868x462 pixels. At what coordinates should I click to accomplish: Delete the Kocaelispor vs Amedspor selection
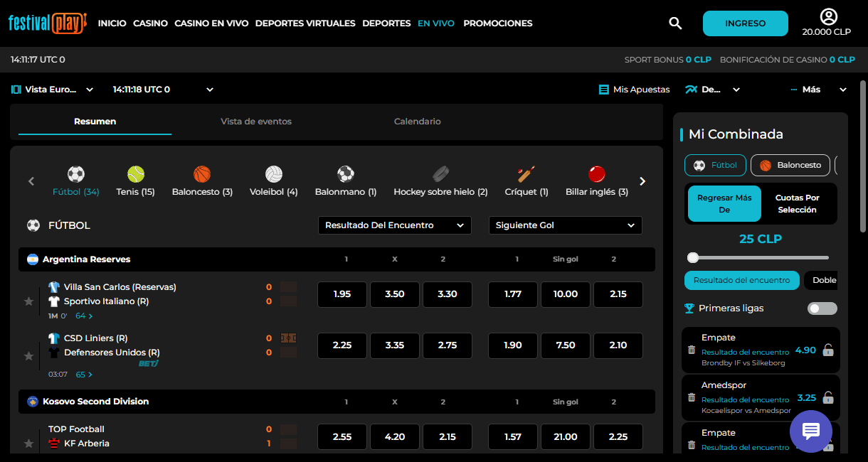691,397
